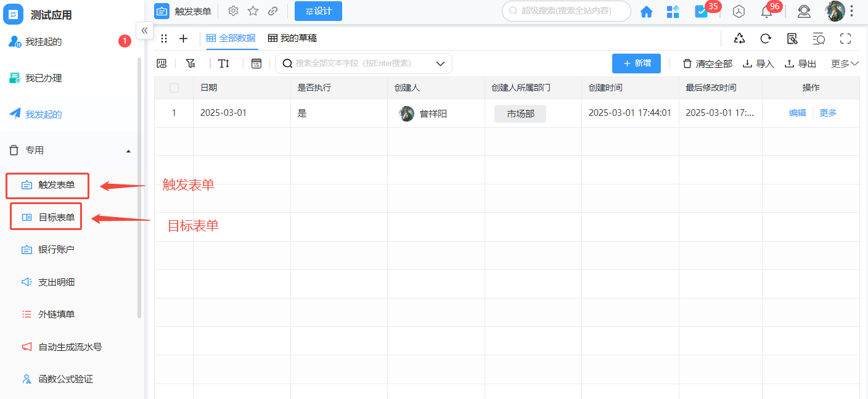Open form settings gear icon

click(x=233, y=11)
